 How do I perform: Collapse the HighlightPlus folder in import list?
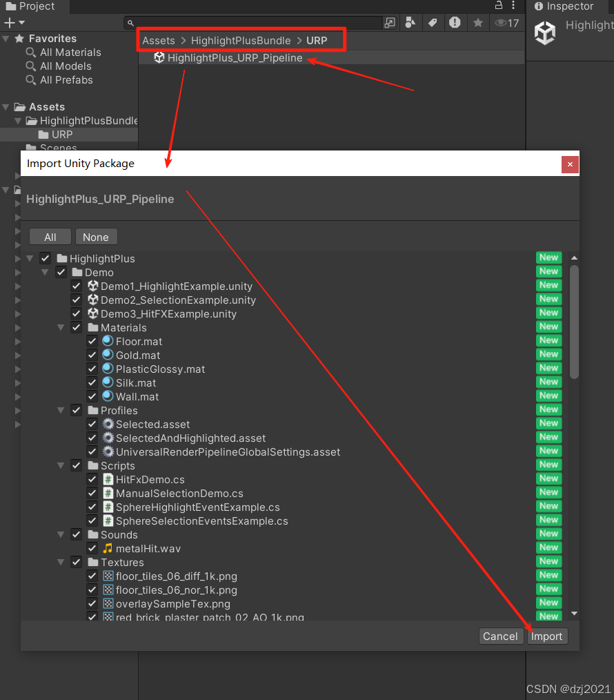pos(30,258)
